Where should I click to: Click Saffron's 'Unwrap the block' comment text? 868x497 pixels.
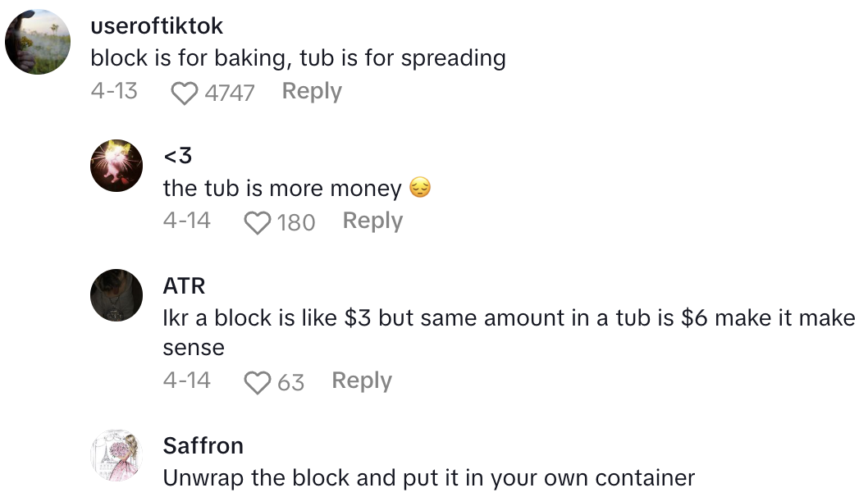click(x=429, y=478)
